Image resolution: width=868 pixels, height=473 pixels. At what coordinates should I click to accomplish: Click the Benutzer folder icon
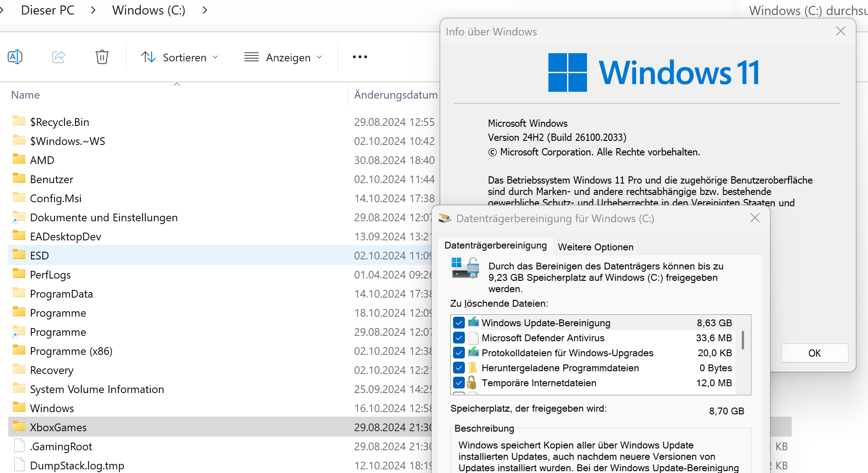[x=19, y=179]
